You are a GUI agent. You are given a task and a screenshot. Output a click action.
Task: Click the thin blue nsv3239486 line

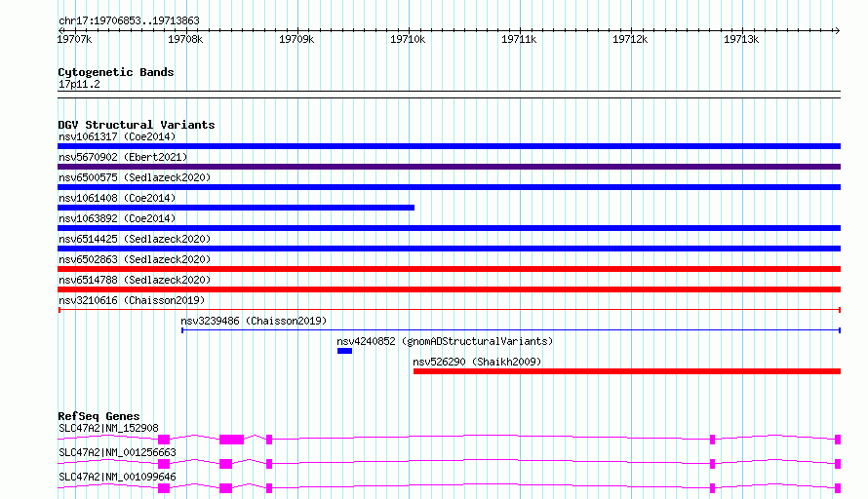[511, 330]
